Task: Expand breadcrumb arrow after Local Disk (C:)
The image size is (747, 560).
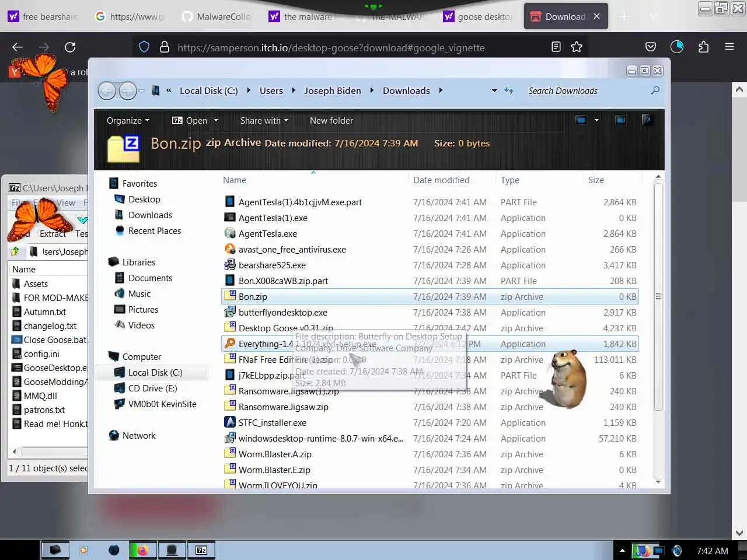Action: point(249,90)
